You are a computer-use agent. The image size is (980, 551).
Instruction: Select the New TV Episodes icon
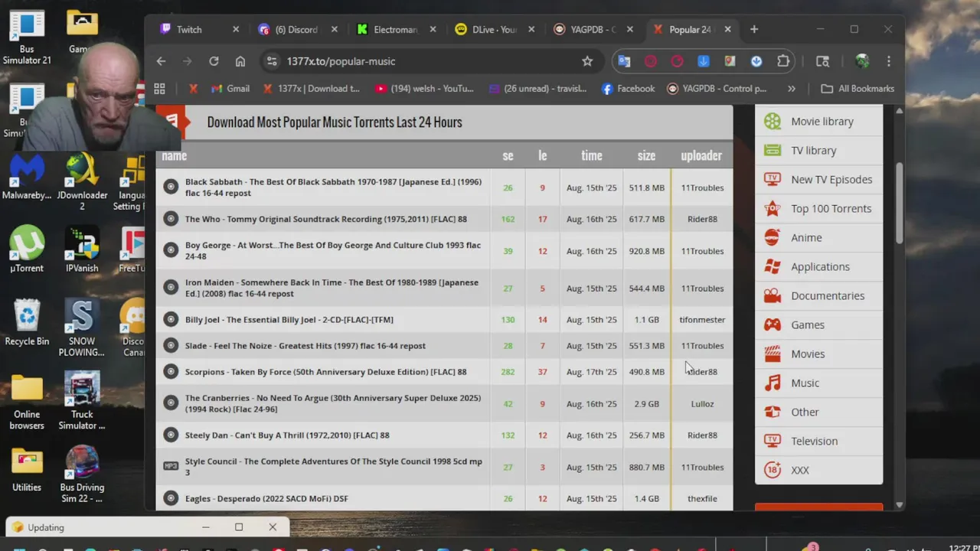click(x=773, y=179)
